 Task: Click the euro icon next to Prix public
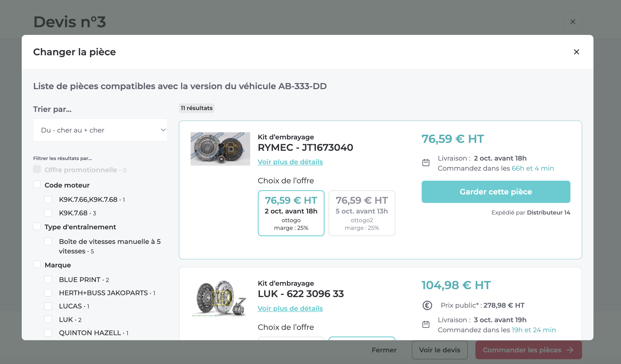[427, 305]
